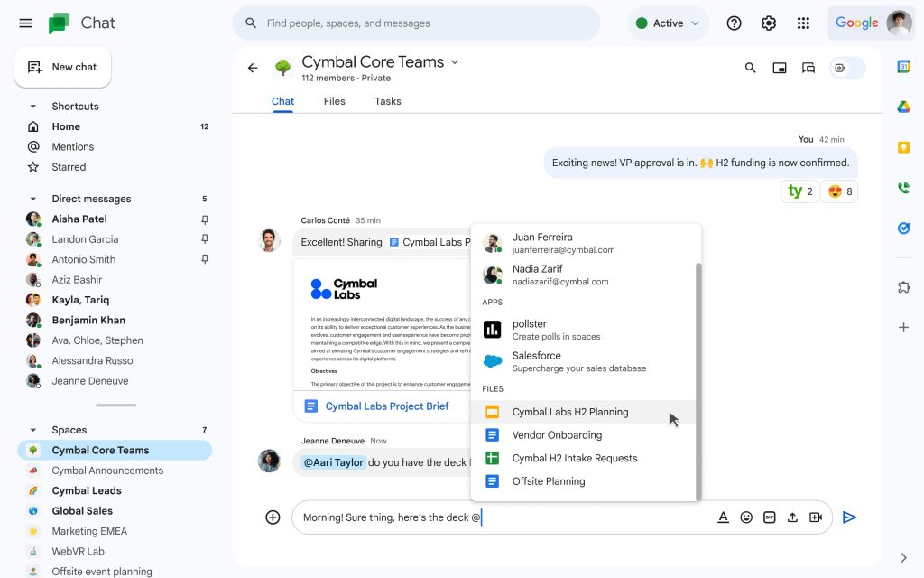
Task: Select Cymbal Labs H2 Planning file
Action: (570, 412)
